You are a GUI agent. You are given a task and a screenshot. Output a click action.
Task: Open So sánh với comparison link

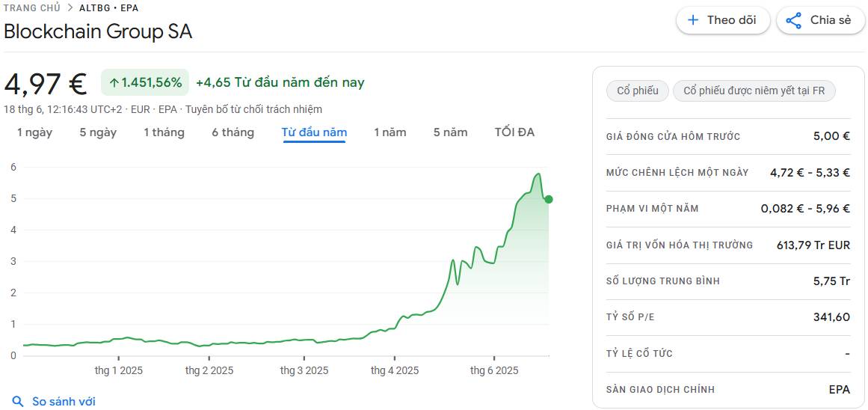click(x=64, y=402)
